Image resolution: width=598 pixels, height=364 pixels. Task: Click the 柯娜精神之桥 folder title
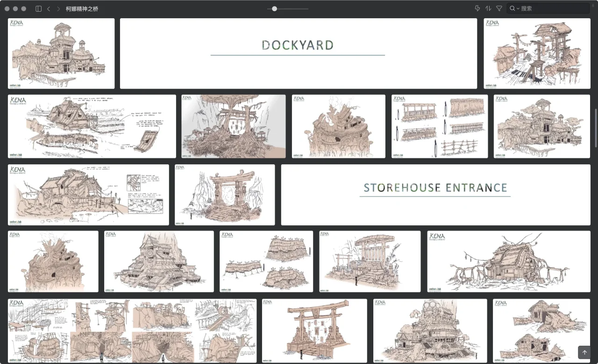point(82,9)
